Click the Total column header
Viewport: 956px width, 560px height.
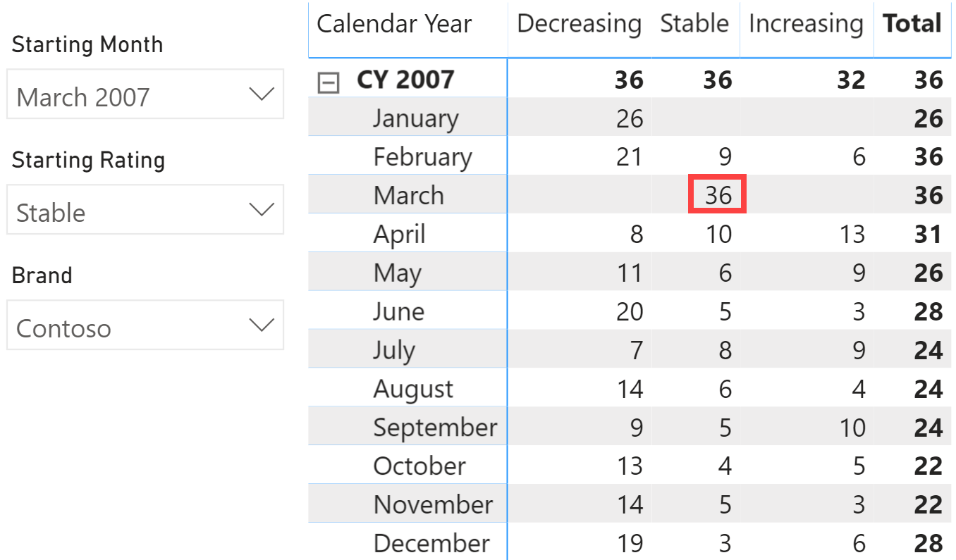point(912,24)
